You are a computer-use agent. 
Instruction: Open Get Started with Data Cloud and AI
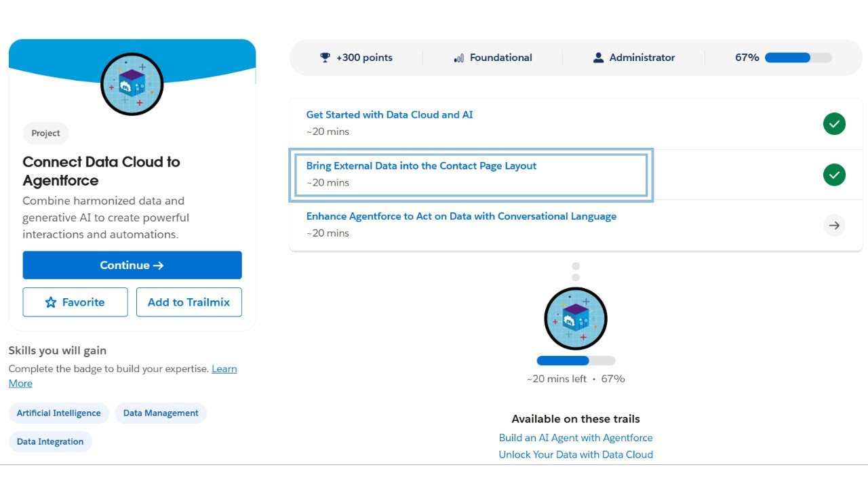[x=389, y=115]
